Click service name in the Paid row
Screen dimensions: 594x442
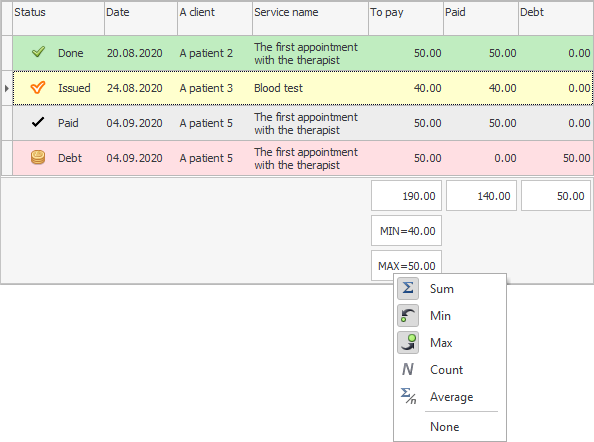pyautogui.click(x=306, y=123)
